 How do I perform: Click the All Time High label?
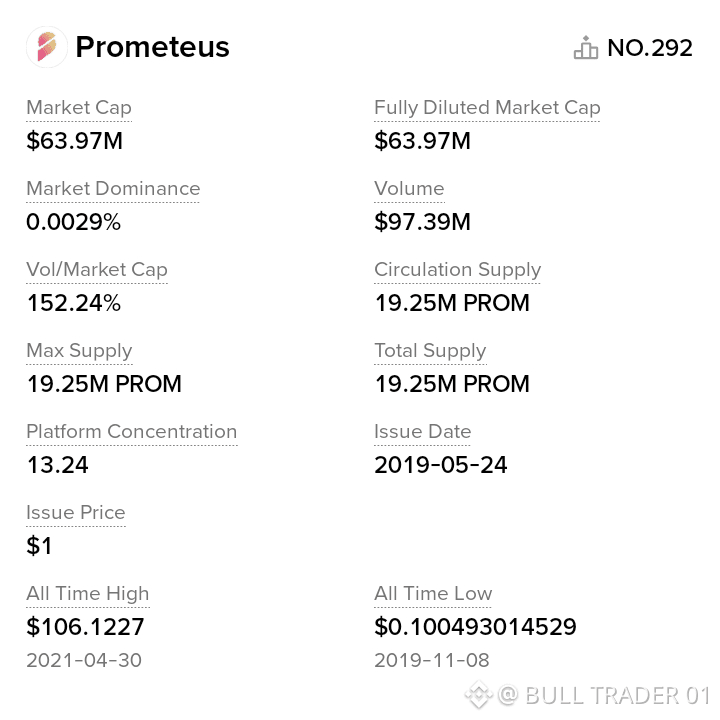click(88, 593)
